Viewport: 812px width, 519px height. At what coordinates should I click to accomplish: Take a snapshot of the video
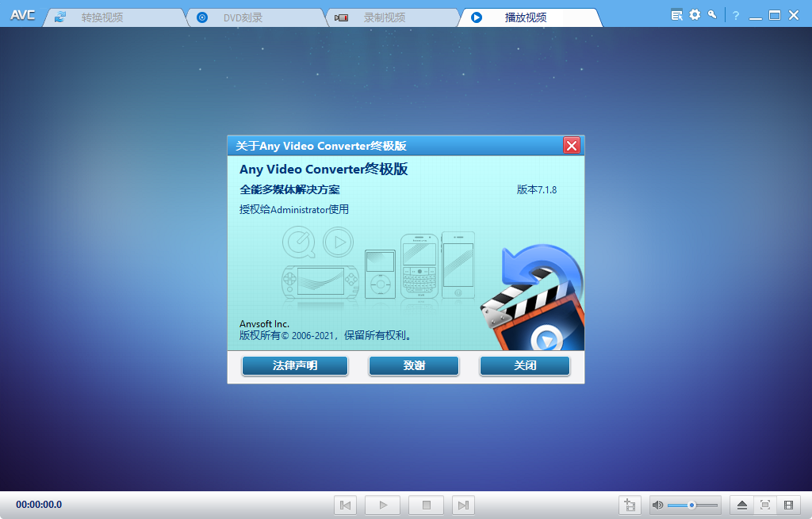[x=630, y=505]
